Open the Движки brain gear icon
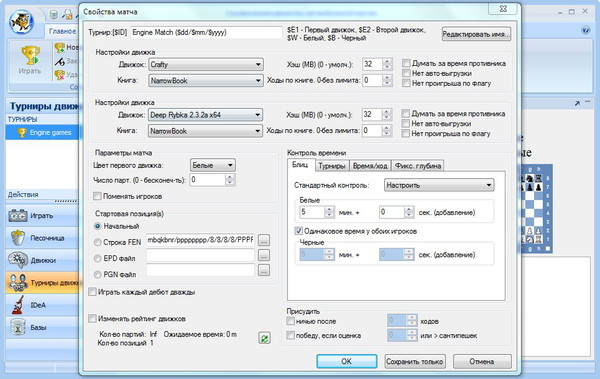Screen dimensions: 600x379 click(18, 260)
